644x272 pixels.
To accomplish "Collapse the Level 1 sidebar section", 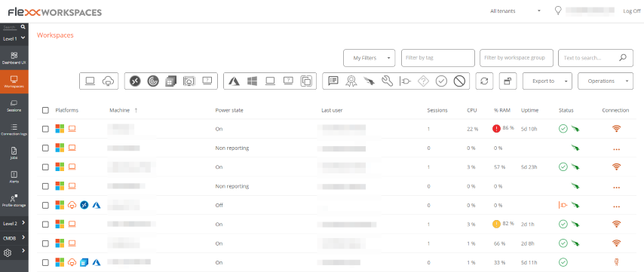I will [x=14, y=38].
